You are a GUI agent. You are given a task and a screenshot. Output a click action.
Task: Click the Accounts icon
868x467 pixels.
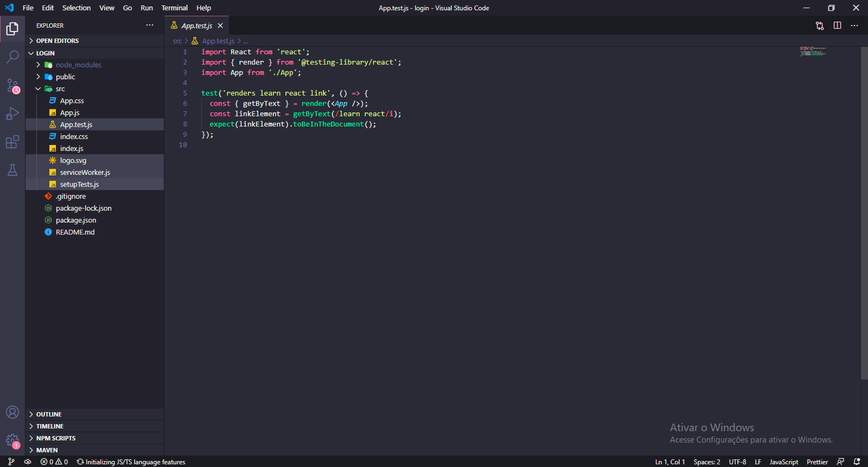click(x=12, y=412)
